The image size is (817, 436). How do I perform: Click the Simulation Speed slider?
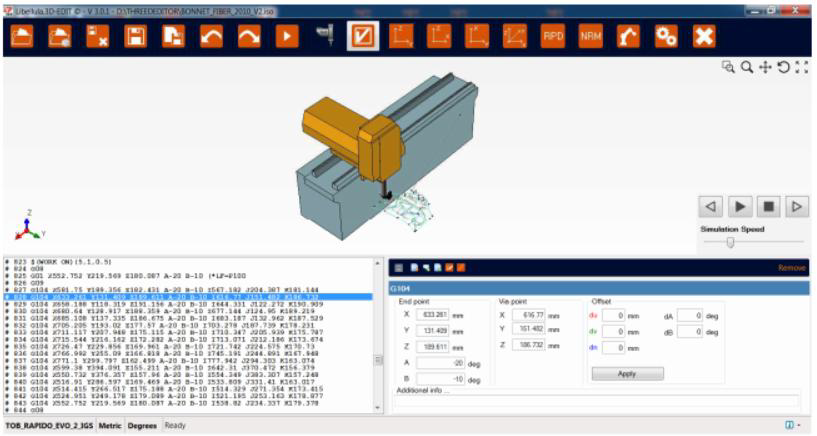[x=731, y=242]
